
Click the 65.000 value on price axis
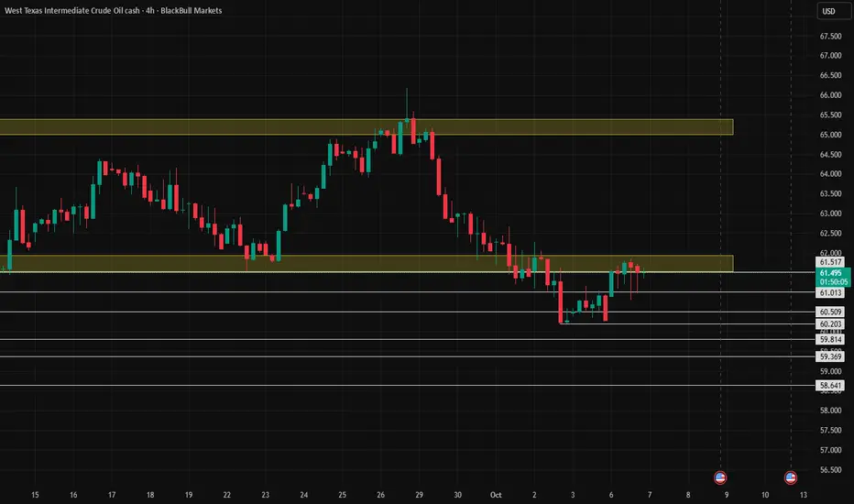830,135
